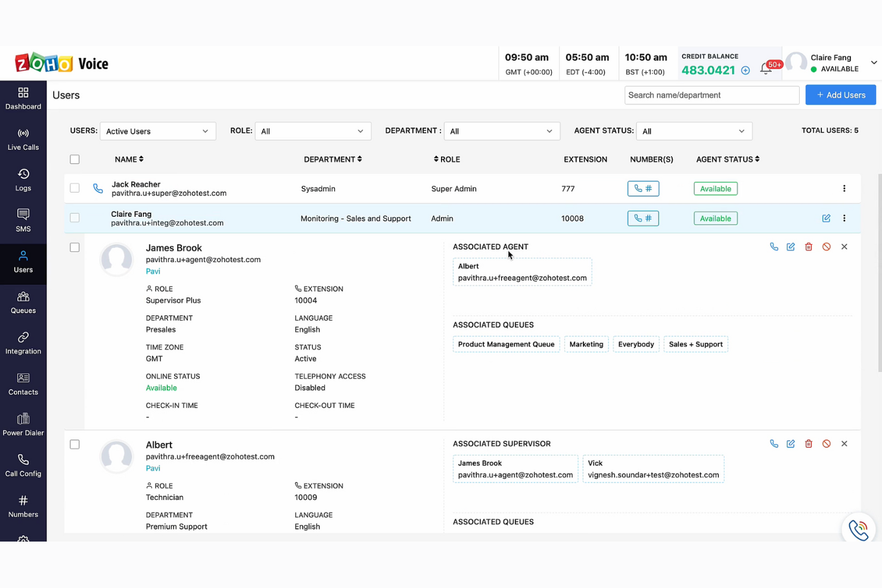Open the Power Dialer
This screenshot has width=882, height=588.
[23, 425]
